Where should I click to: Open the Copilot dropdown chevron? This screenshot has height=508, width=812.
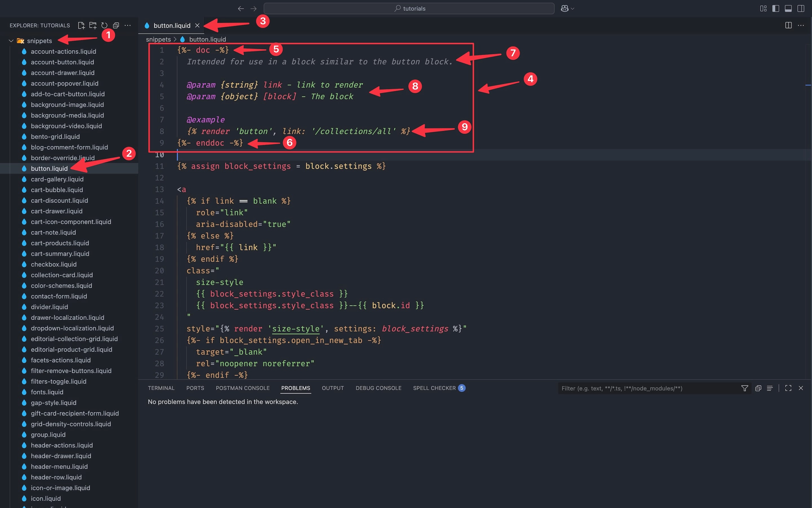click(x=572, y=9)
